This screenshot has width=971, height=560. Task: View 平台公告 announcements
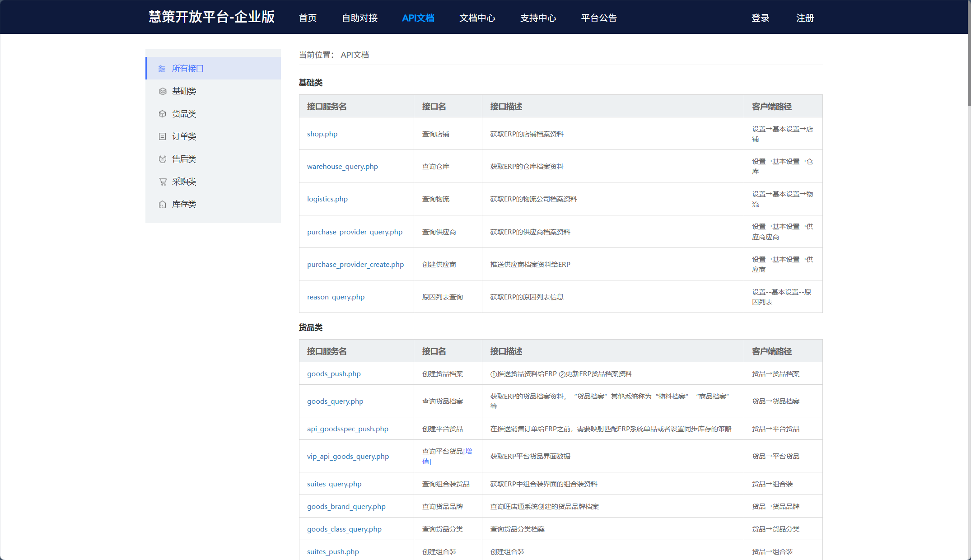pos(599,18)
